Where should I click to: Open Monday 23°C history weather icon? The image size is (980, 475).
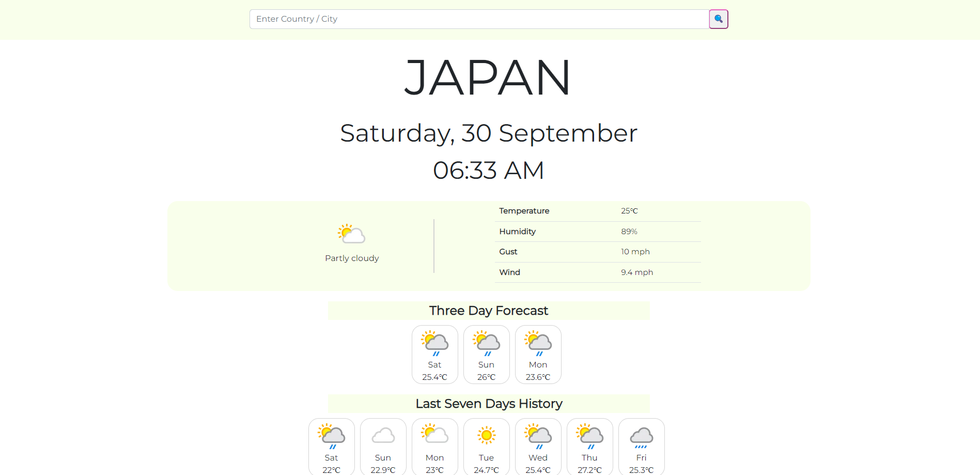click(x=434, y=434)
